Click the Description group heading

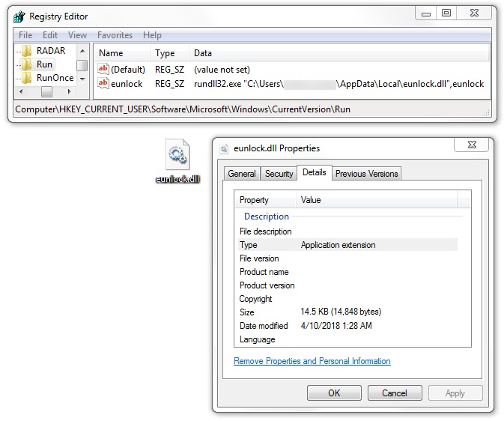[267, 216]
